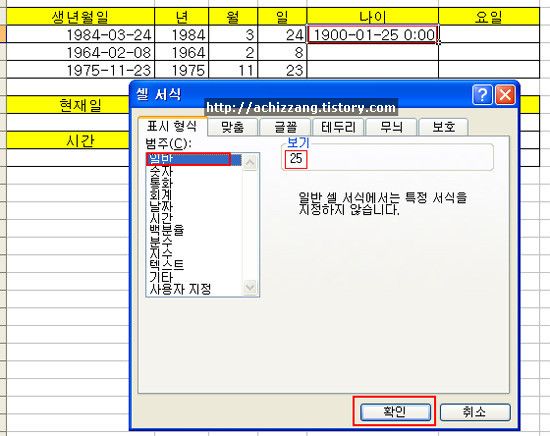Click the 월 header cell
The image size is (550, 436).
point(233,16)
